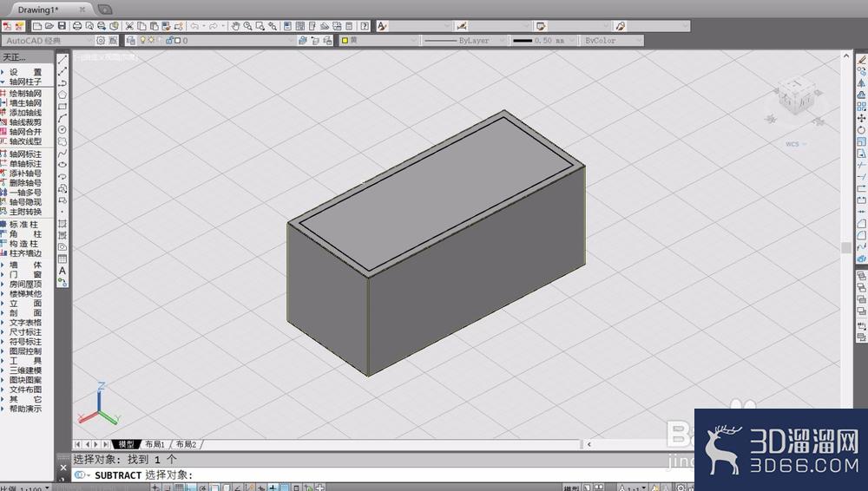This screenshot has height=491, width=868.
Task: Select the Circle draw tool
Action: (x=62, y=129)
